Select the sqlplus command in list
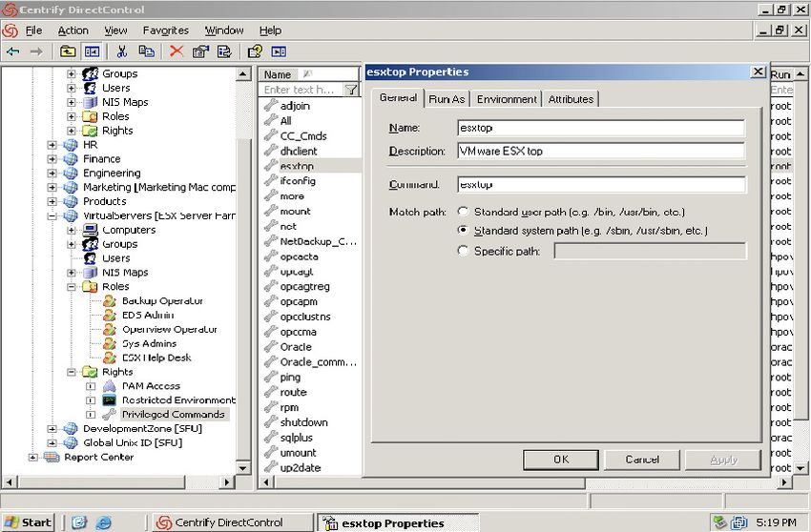The width and height of the screenshot is (811, 532). click(x=297, y=438)
